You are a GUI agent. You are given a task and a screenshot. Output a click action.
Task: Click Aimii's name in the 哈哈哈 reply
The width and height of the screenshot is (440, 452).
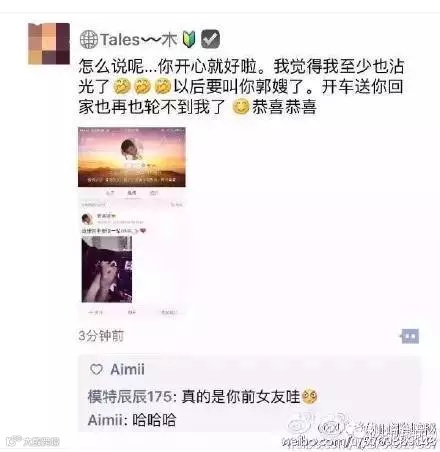point(105,420)
